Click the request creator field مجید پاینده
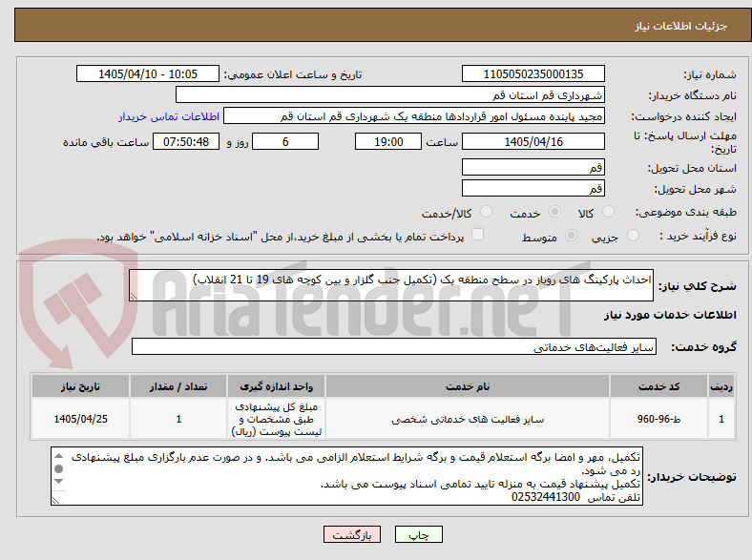This screenshot has height=560, width=752. coord(414,116)
